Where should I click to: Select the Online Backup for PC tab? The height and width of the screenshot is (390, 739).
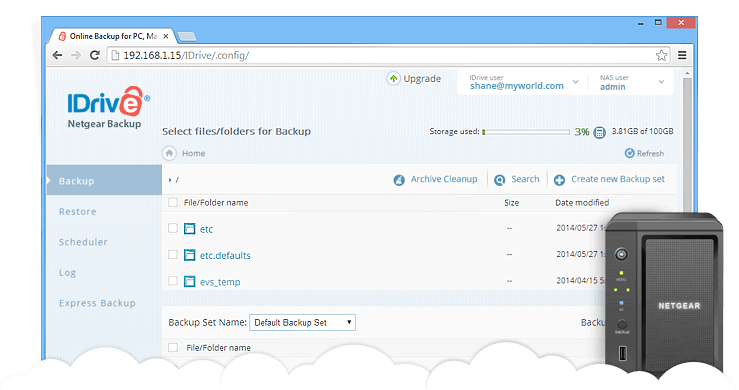[113, 36]
